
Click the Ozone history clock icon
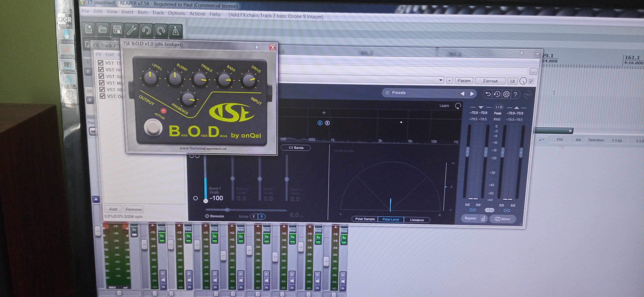(x=497, y=94)
